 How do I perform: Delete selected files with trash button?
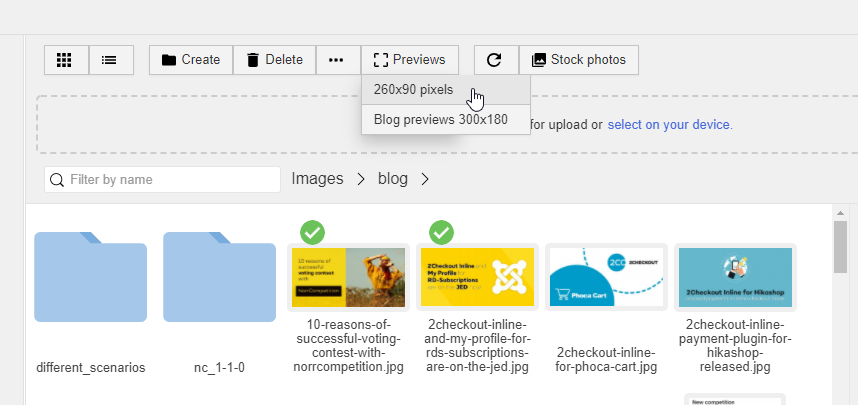(274, 60)
